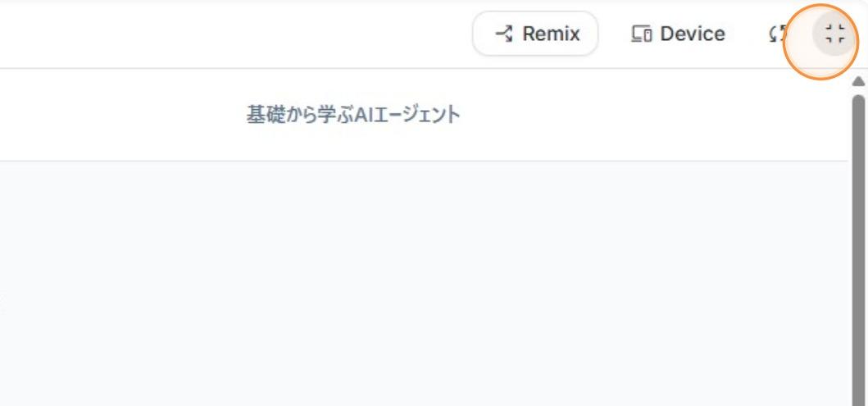Switch device view via the Device control
The image size is (868, 406).
[678, 34]
